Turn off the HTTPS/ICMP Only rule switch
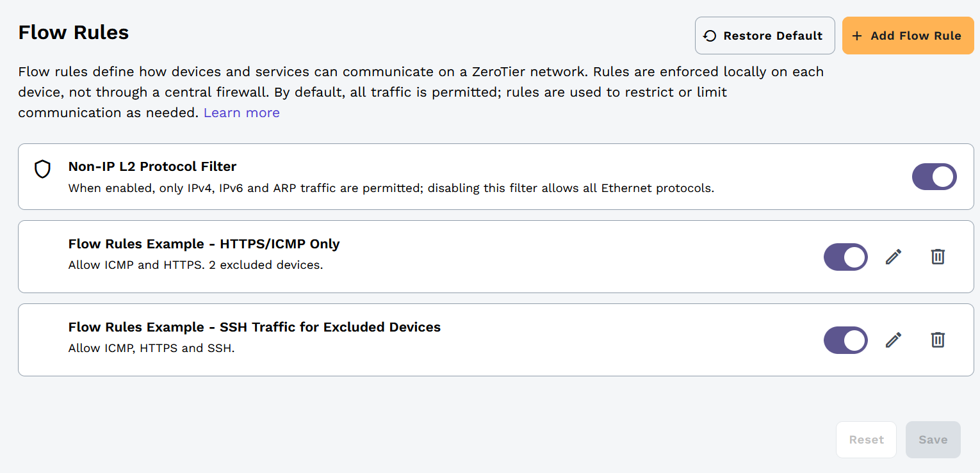The image size is (980, 473). 845,257
